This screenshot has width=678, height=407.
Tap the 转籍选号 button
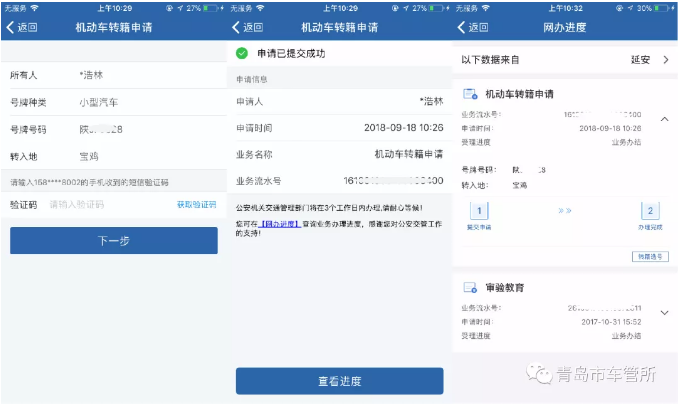(647, 258)
